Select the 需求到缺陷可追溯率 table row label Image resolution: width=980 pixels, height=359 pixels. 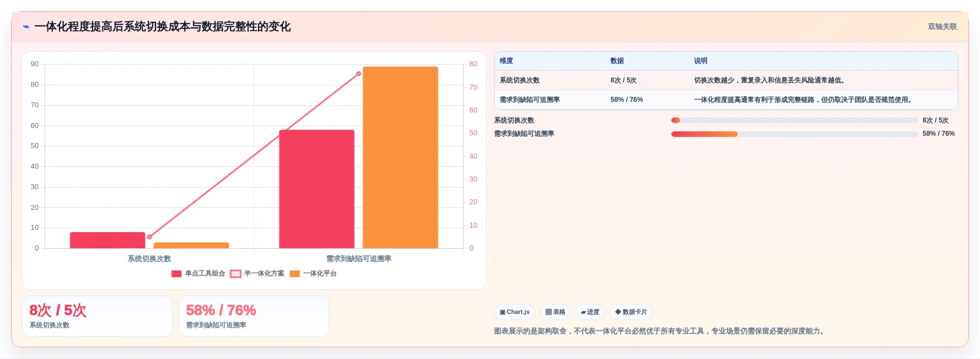click(x=530, y=100)
